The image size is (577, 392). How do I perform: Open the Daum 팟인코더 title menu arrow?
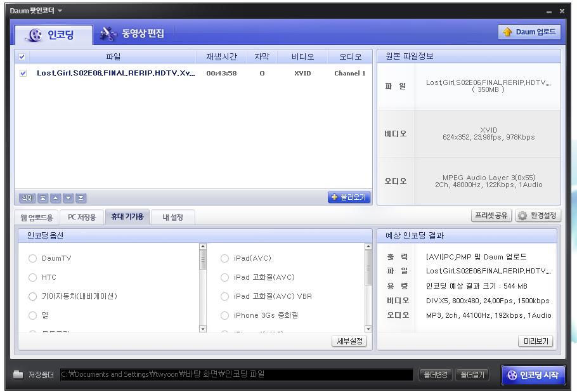pos(60,11)
